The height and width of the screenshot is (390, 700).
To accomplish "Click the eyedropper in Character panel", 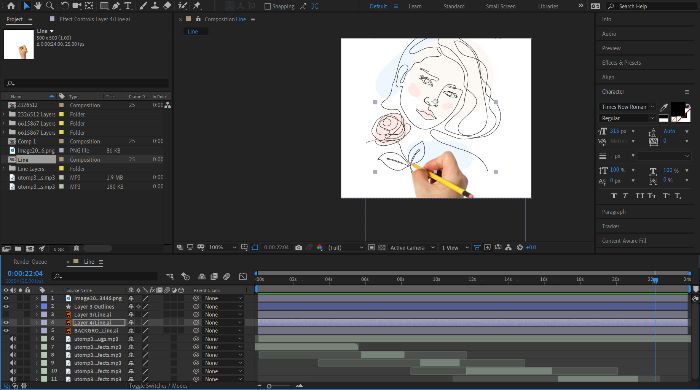I will pyautogui.click(x=664, y=107).
